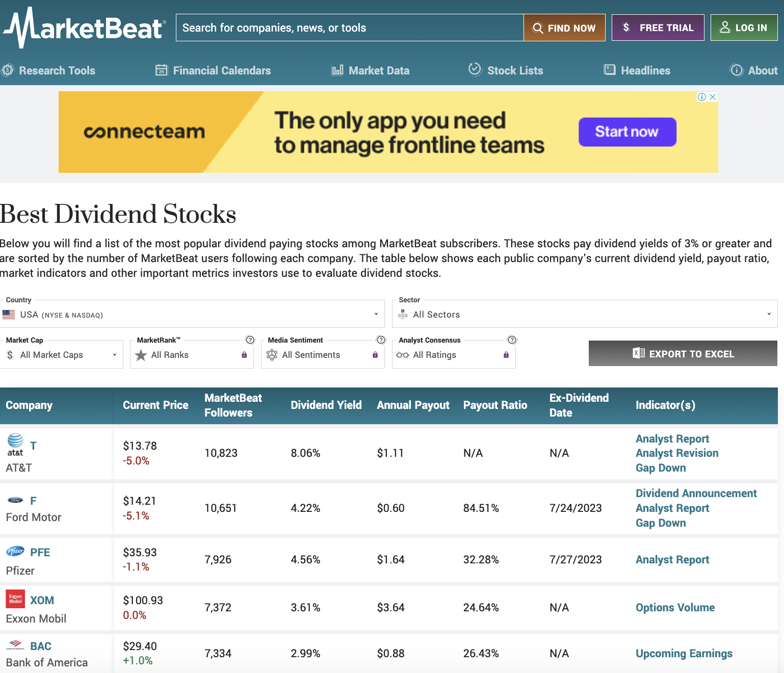This screenshot has width=784, height=673.
Task: Open the F ticker link
Action: [33, 501]
